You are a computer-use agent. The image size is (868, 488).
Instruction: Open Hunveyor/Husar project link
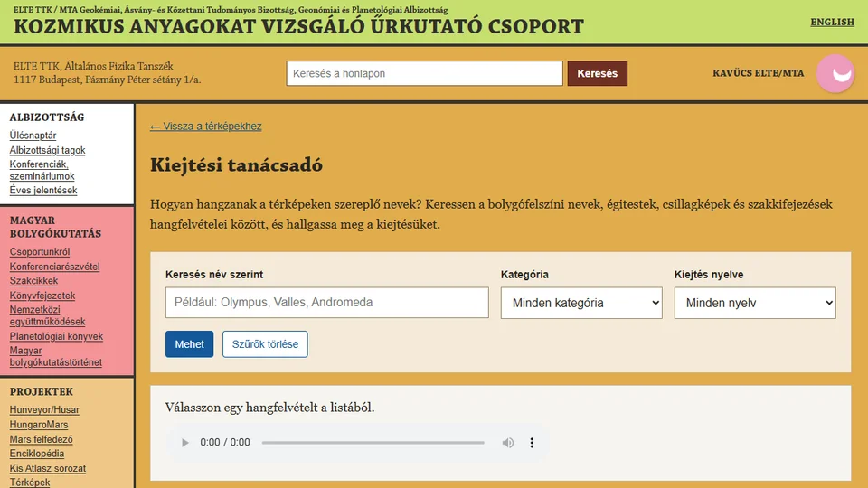pos(44,410)
